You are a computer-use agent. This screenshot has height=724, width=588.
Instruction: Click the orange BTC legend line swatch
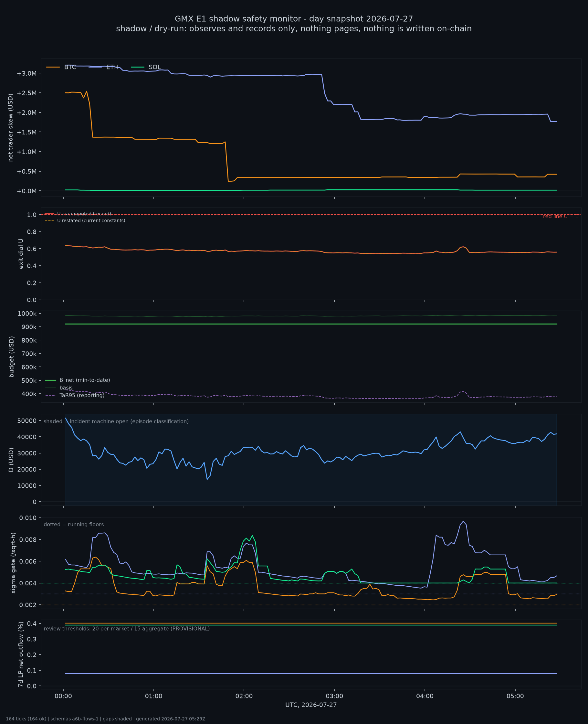[x=53, y=67]
